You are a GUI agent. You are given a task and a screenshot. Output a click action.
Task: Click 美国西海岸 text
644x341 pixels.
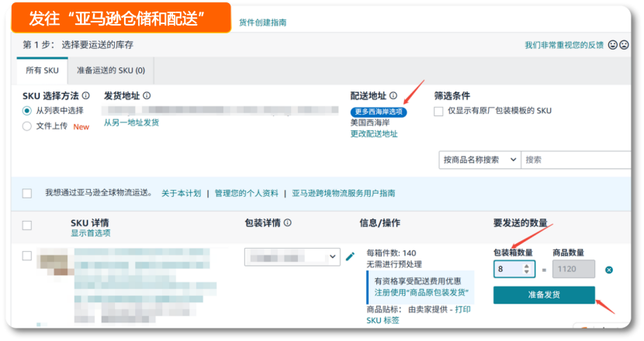click(x=370, y=122)
